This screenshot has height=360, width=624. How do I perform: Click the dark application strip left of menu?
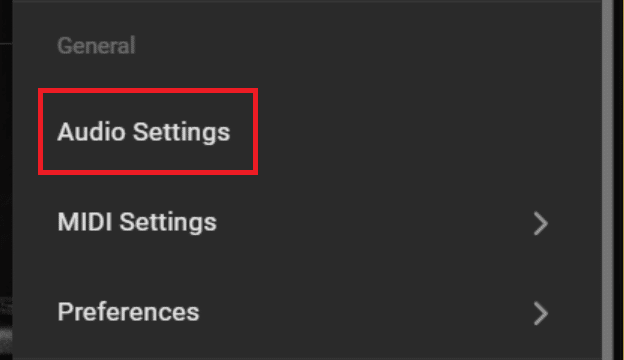[x=6, y=180]
